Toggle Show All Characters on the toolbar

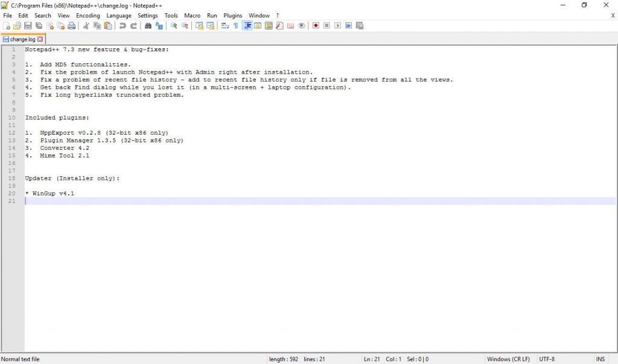tap(236, 25)
